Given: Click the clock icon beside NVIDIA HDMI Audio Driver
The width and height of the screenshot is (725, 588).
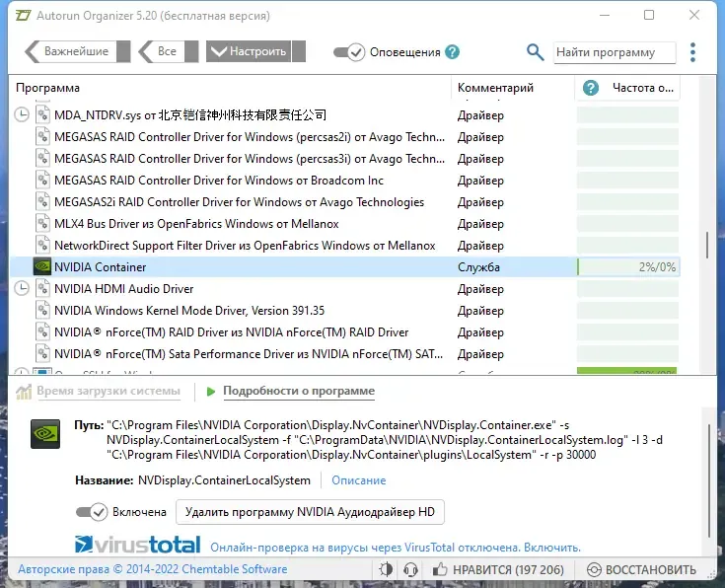Looking at the screenshot, I should 22,289.
